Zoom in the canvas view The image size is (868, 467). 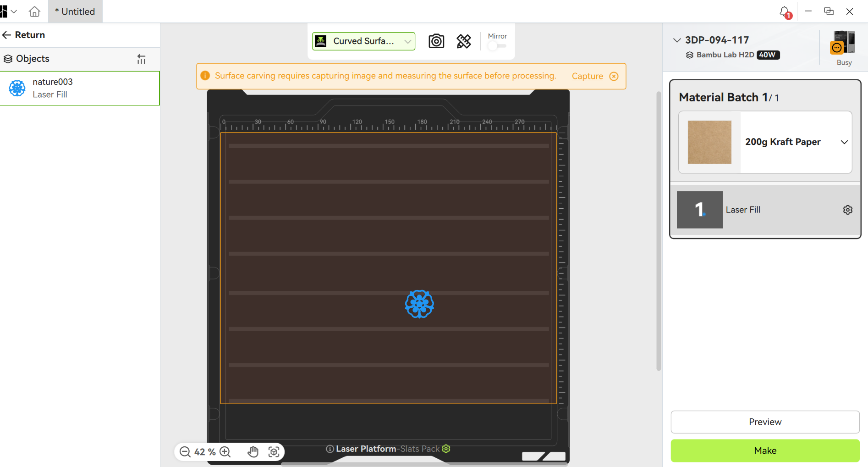click(x=225, y=452)
